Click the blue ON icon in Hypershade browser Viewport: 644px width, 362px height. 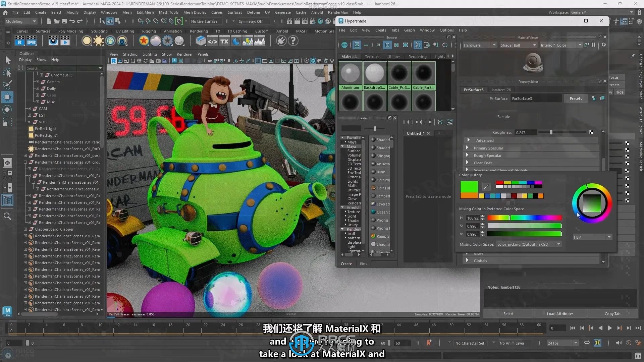344,45
